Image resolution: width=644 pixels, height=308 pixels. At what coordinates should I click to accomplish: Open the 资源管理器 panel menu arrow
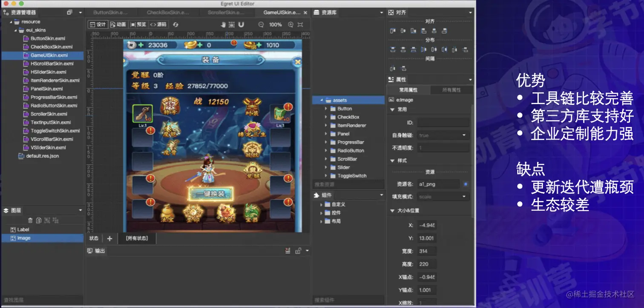80,12
